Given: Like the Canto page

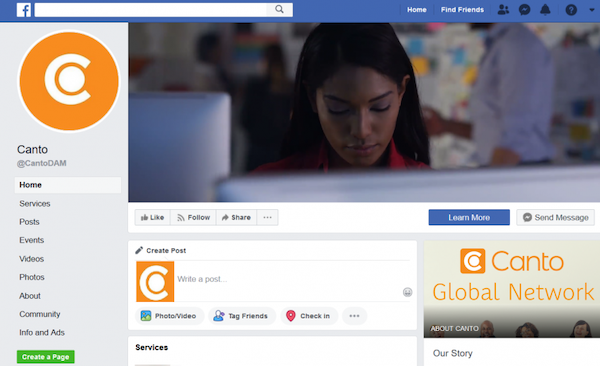Looking at the screenshot, I should (x=152, y=217).
